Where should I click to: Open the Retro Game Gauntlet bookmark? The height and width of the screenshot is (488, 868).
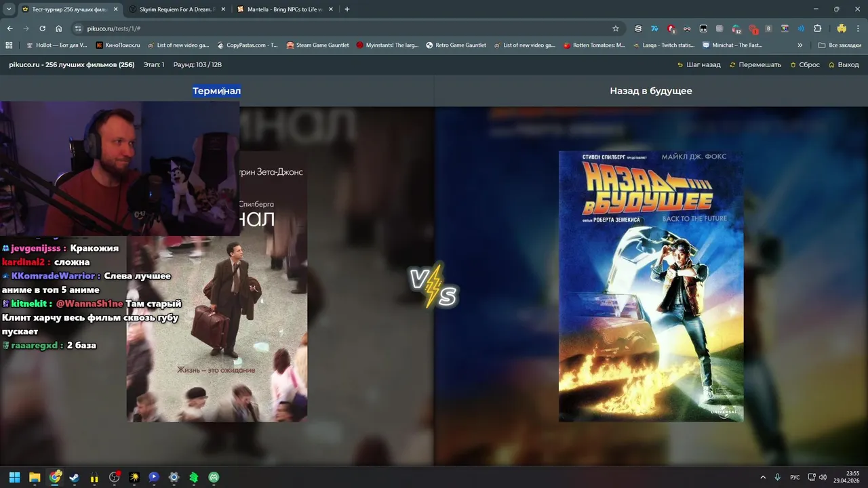456,45
